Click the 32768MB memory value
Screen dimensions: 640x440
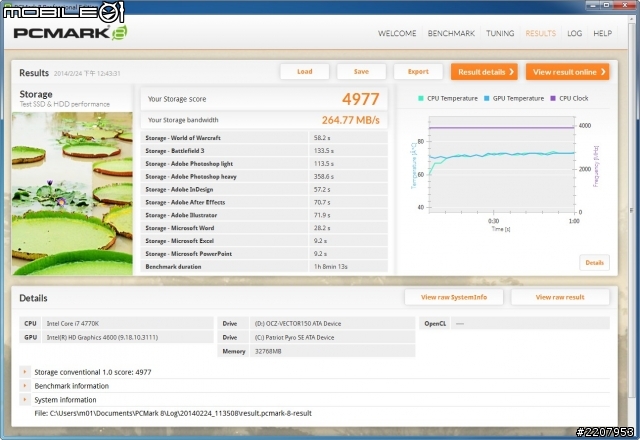pyautogui.click(x=268, y=351)
